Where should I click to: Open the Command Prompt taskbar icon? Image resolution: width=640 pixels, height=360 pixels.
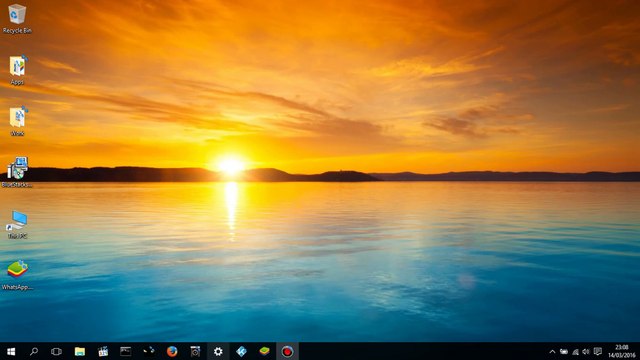(x=126, y=351)
